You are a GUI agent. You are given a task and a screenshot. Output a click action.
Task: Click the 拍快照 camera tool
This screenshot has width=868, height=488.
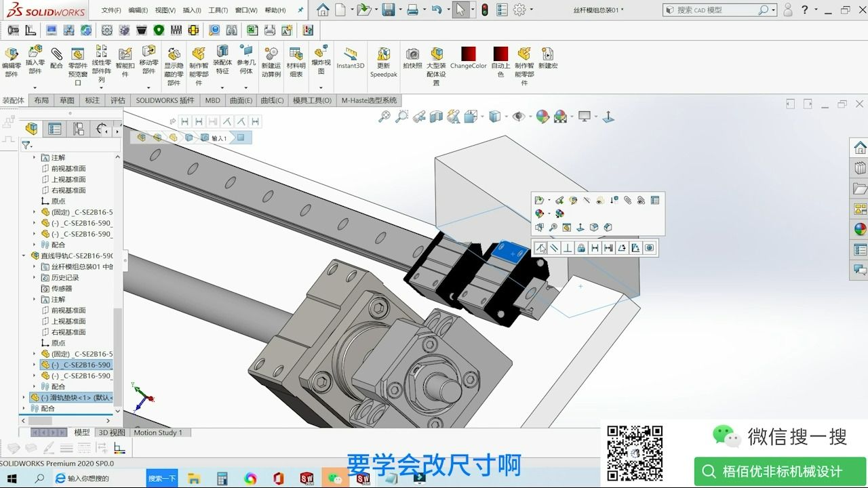412,58
